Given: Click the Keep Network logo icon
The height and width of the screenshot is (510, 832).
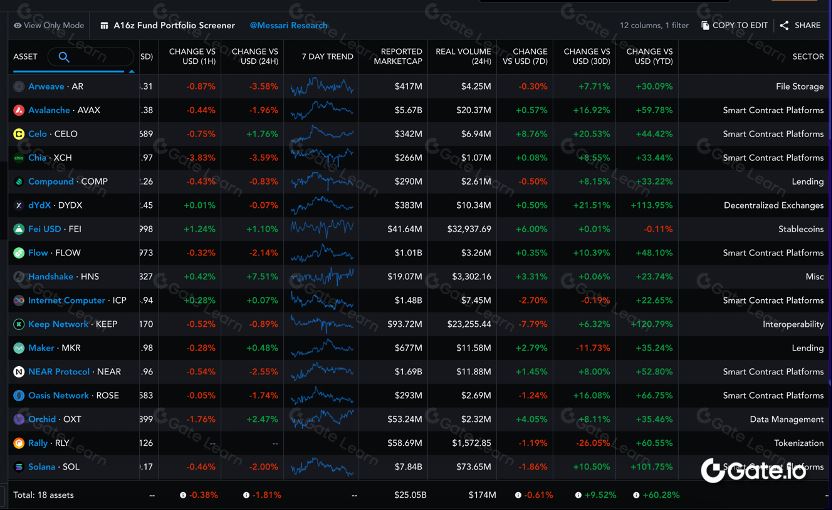Looking at the screenshot, I should [19, 324].
